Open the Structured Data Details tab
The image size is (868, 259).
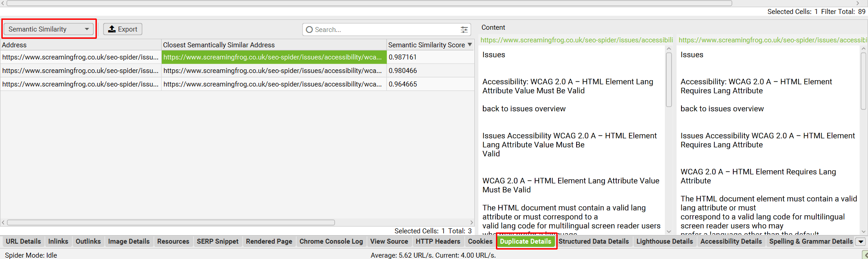click(594, 241)
